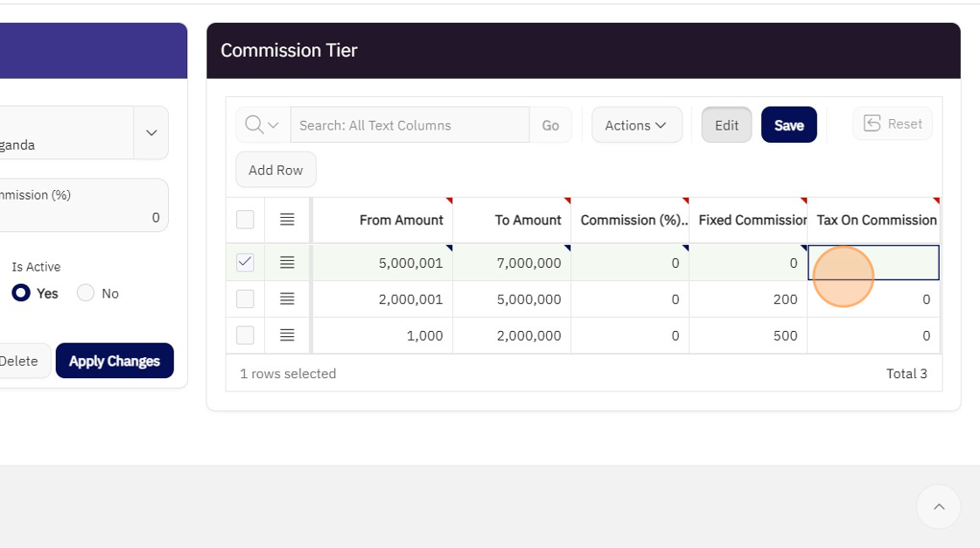Open row actions menu for 5,000,001 row
980x548 pixels.
click(x=287, y=262)
